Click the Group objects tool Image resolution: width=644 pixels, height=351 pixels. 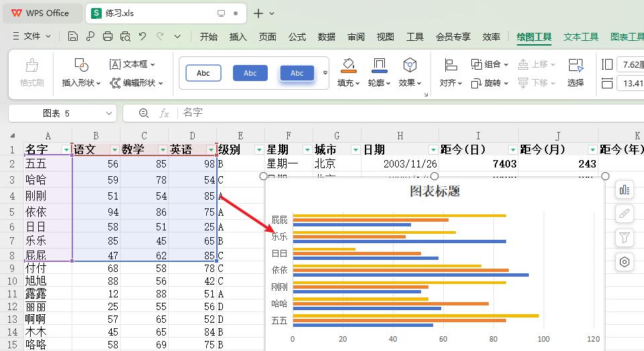coord(489,64)
